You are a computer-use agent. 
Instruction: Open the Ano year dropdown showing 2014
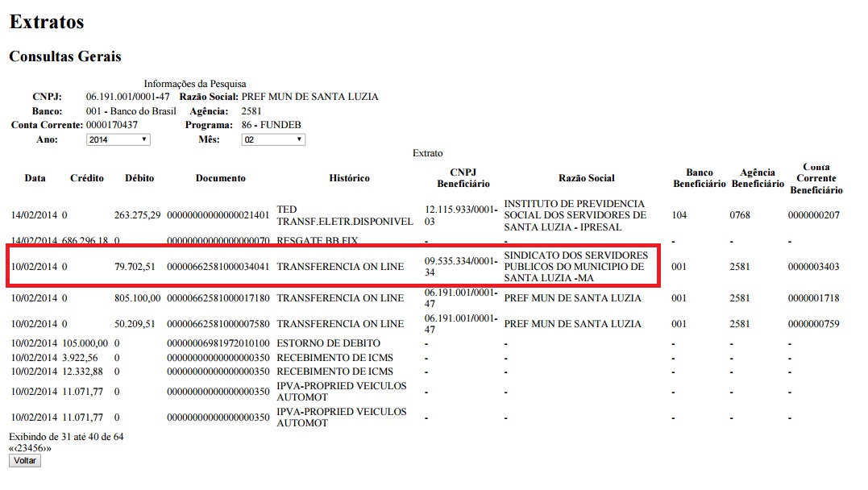pyautogui.click(x=118, y=139)
